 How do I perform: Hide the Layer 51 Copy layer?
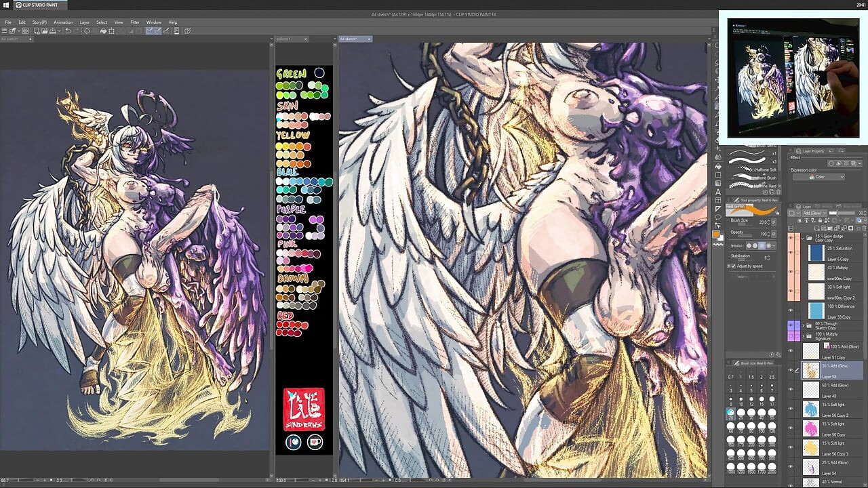click(x=790, y=351)
